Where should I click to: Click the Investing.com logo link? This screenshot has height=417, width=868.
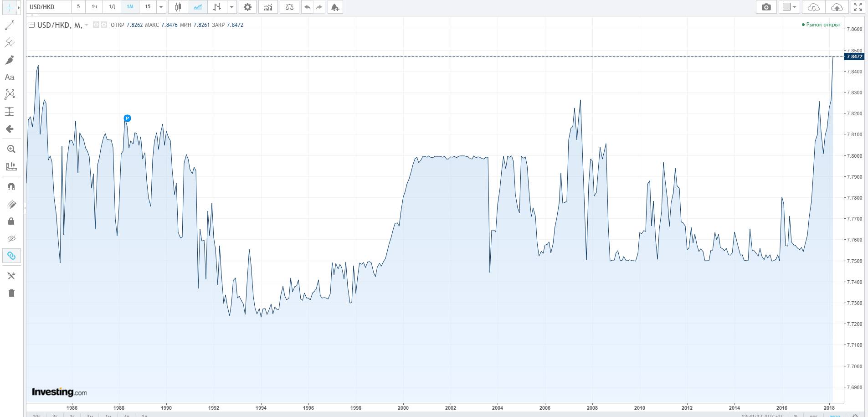click(59, 392)
